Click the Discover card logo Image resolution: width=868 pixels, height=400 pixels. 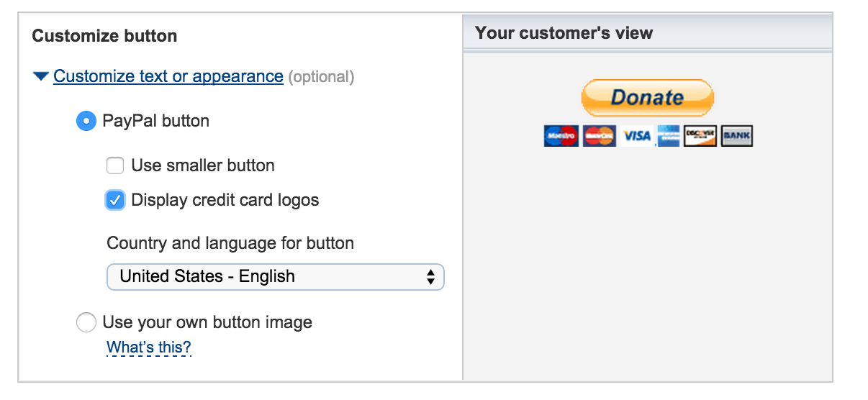(x=700, y=135)
